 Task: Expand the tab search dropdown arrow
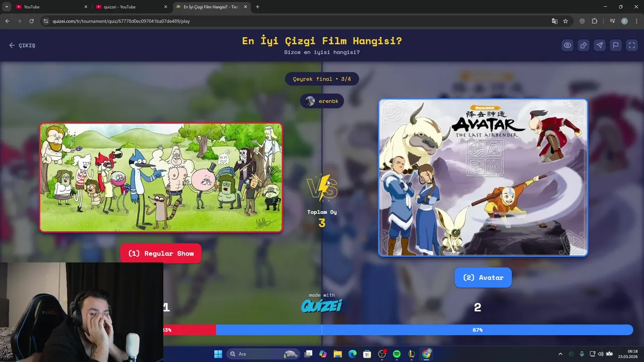click(6, 7)
